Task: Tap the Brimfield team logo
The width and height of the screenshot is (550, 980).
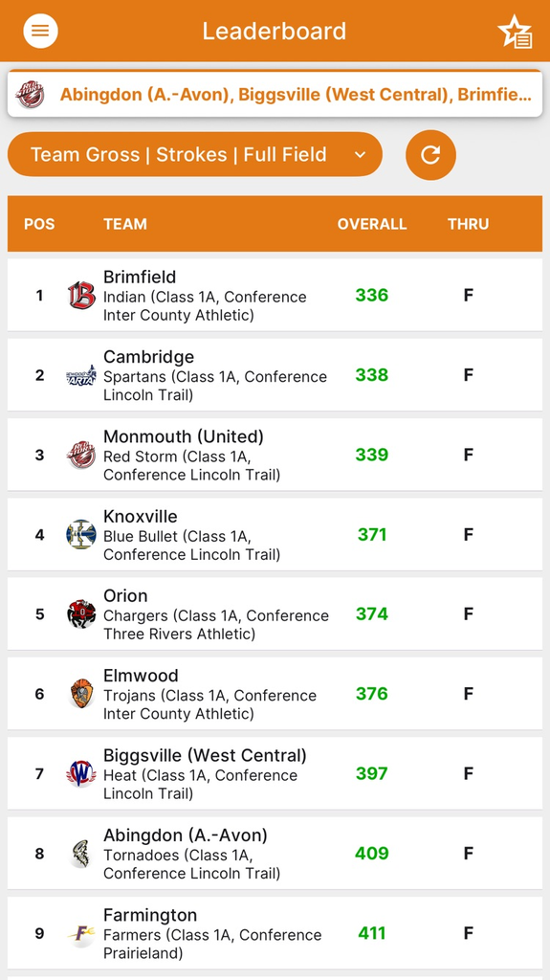Action: tap(81, 295)
